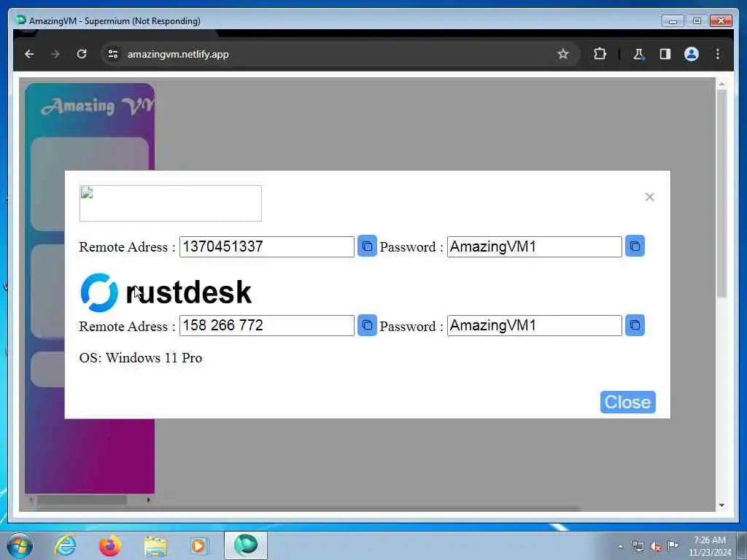
Task: Click the sidebar horizontal scrollbar right arrow
Action: coord(149,500)
